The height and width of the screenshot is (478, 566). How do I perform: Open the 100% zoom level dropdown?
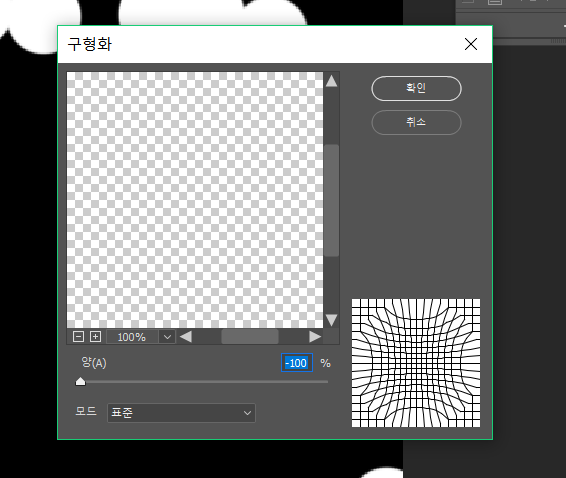tap(167, 337)
